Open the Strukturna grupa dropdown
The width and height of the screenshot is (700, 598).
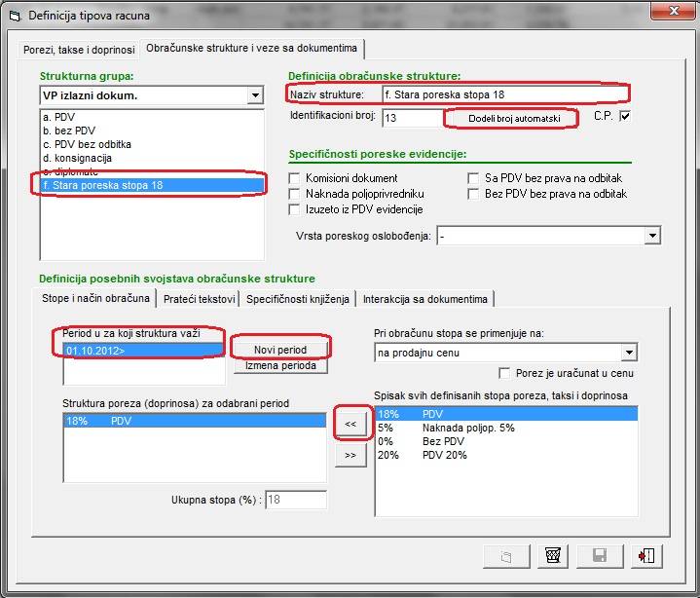point(255,95)
